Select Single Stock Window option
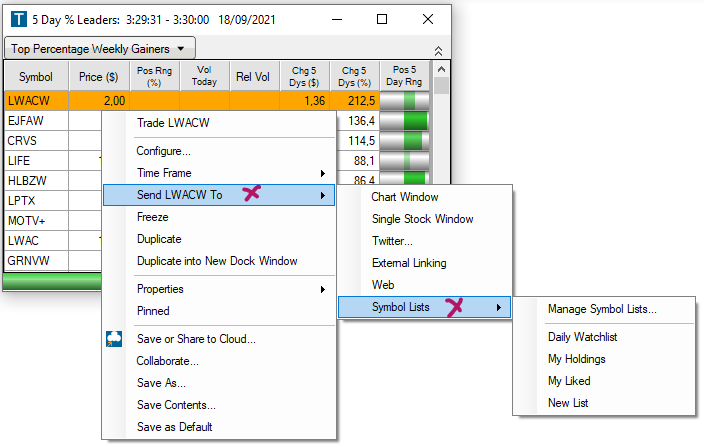 422,219
